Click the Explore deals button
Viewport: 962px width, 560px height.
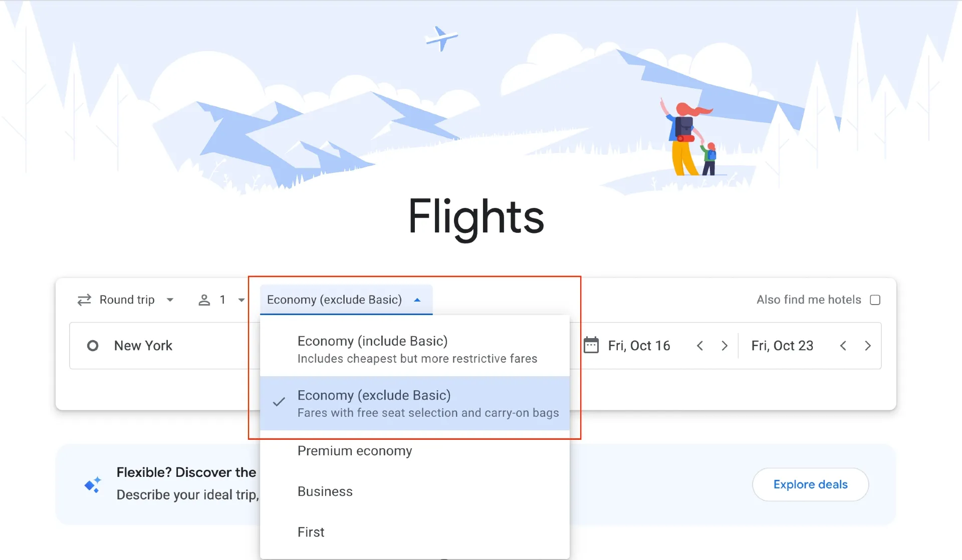click(810, 484)
